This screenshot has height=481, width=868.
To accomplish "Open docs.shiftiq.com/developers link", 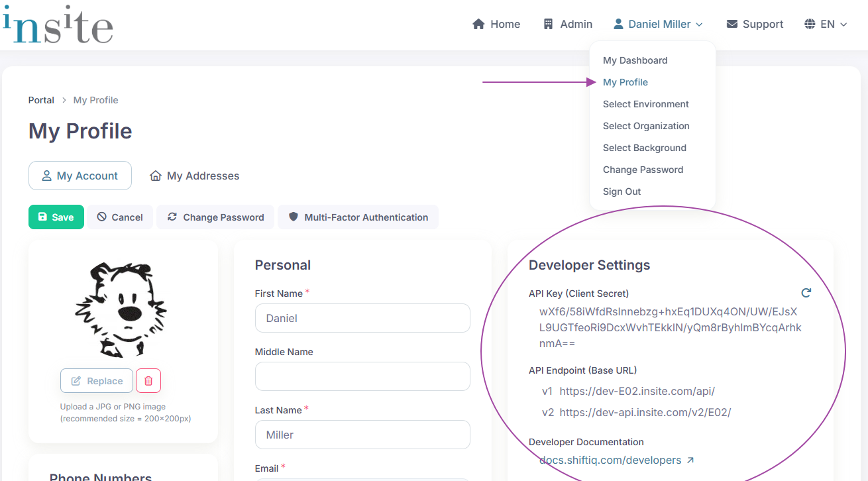I will 617,460.
